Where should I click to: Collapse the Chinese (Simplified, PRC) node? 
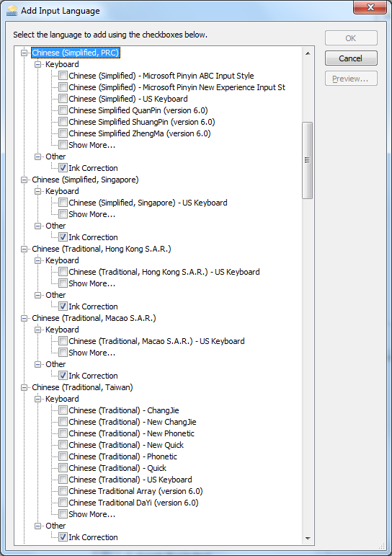tap(24, 53)
